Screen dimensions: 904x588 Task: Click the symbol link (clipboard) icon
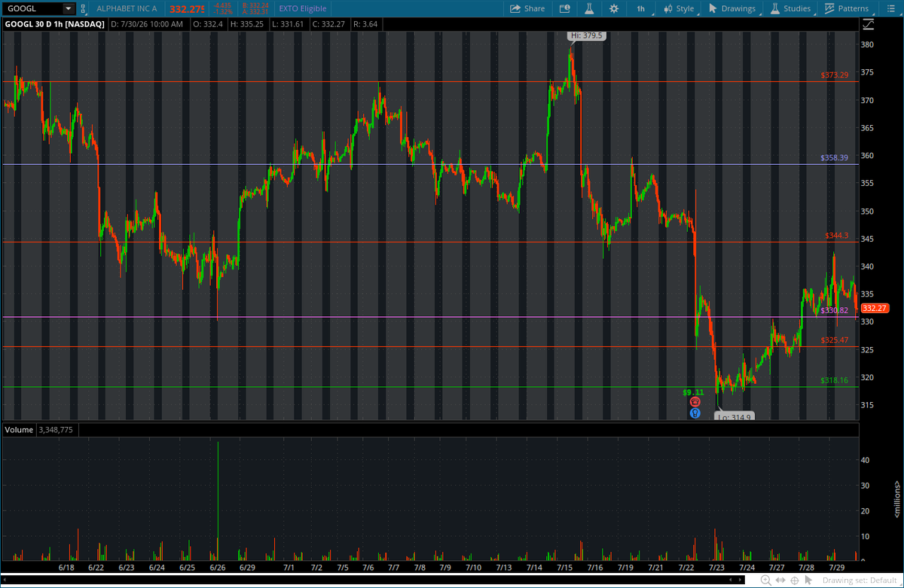click(82, 8)
